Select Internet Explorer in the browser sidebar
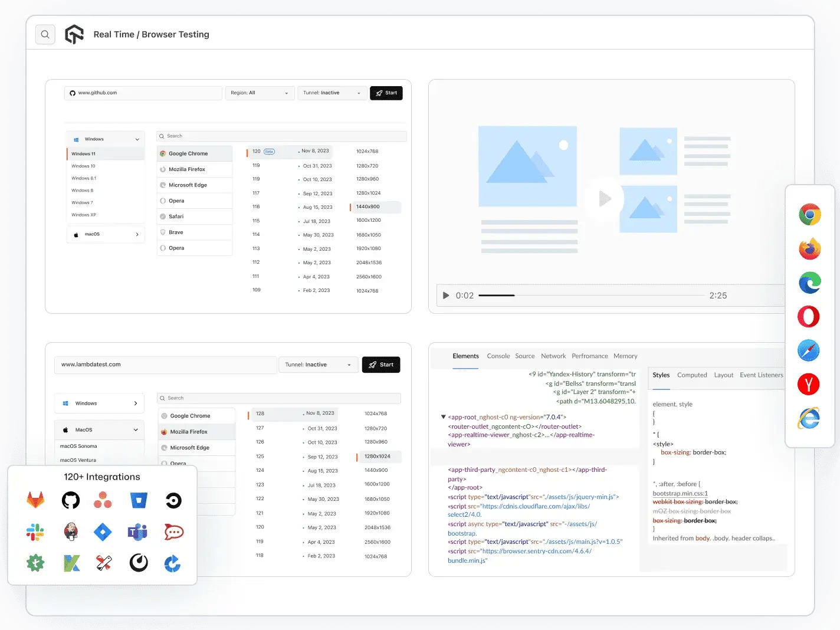 pos(809,419)
